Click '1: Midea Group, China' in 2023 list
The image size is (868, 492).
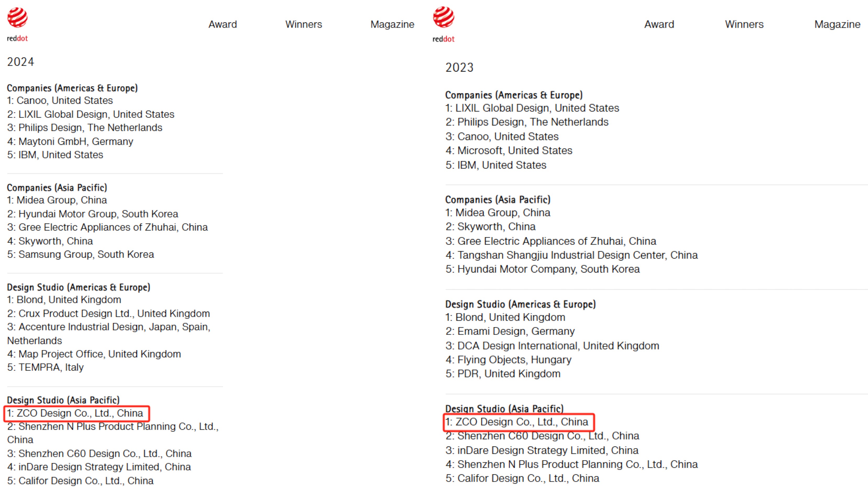pos(497,213)
